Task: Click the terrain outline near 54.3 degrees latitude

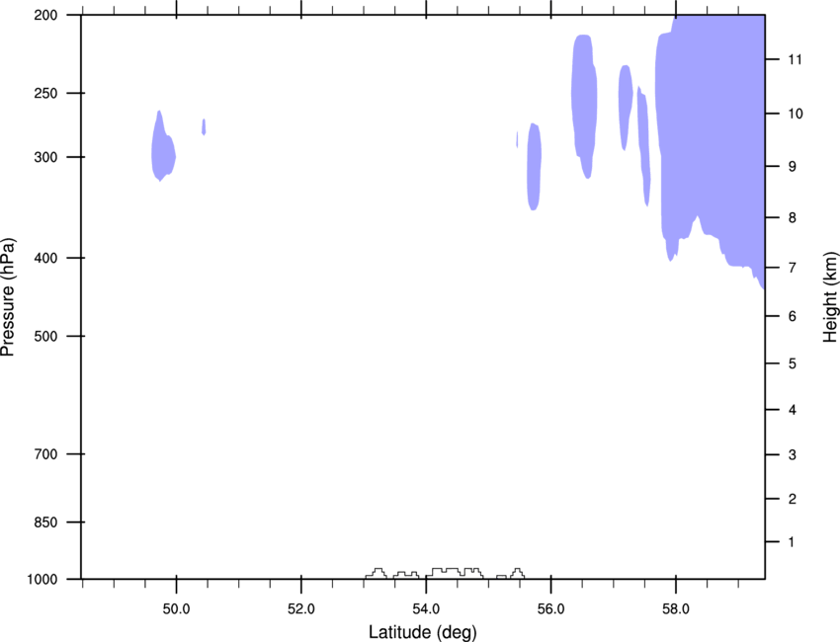Action: pyautogui.click(x=454, y=573)
